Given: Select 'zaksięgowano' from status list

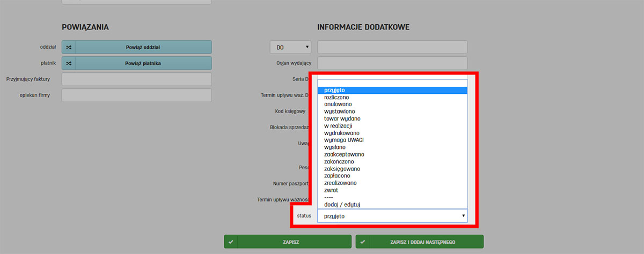Looking at the screenshot, I should [342, 169].
